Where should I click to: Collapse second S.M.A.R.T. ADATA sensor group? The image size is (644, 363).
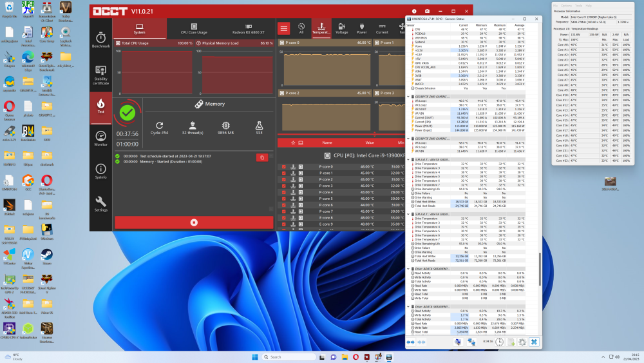(x=409, y=214)
